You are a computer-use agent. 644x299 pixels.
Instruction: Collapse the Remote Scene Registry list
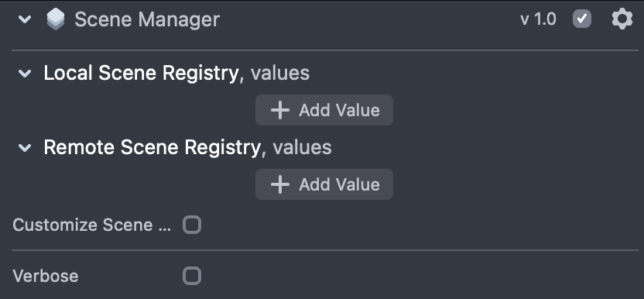pos(25,148)
